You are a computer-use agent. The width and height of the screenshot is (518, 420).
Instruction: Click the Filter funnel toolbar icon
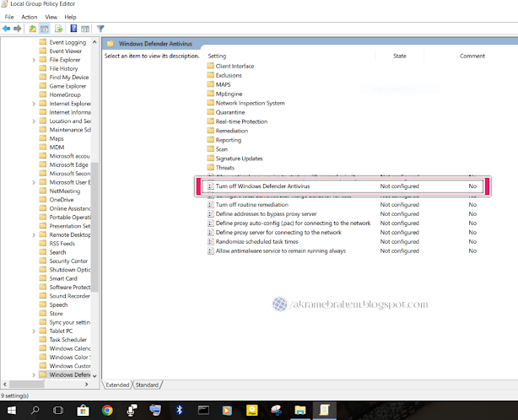coord(100,29)
